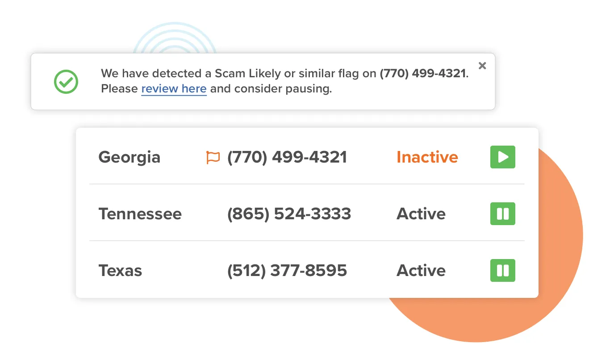Click the green checkmark icon in the notification
This screenshot has height=364, width=614.
click(x=66, y=82)
